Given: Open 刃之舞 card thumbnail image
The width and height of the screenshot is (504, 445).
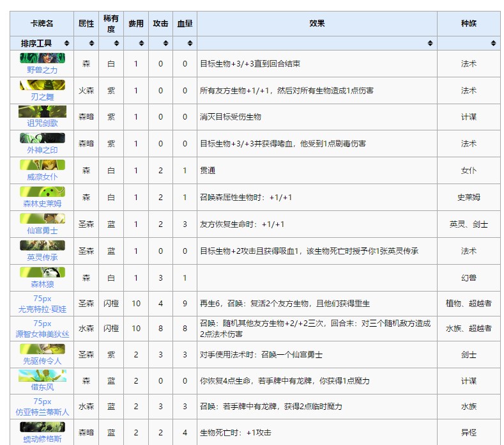Looking at the screenshot, I should pyautogui.click(x=42, y=85).
